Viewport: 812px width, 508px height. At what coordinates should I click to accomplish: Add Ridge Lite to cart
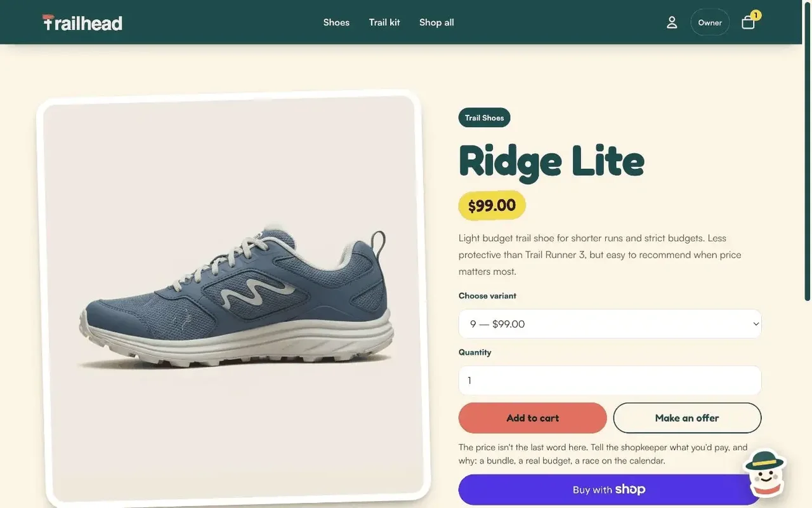click(532, 418)
